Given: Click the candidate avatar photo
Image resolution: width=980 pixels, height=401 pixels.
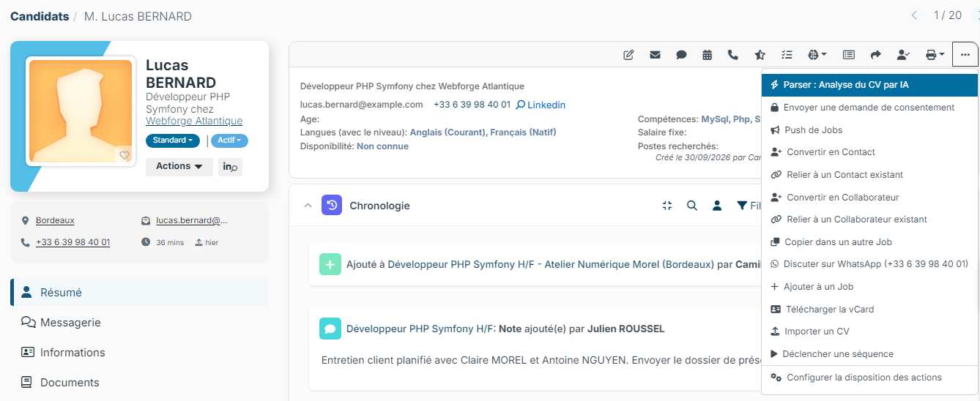Looking at the screenshot, I should (x=81, y=111).
